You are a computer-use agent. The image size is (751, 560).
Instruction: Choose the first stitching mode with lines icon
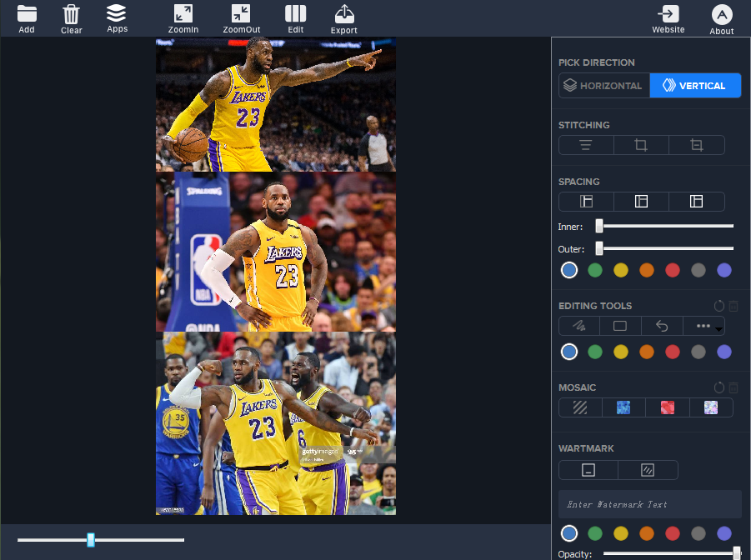586,145
